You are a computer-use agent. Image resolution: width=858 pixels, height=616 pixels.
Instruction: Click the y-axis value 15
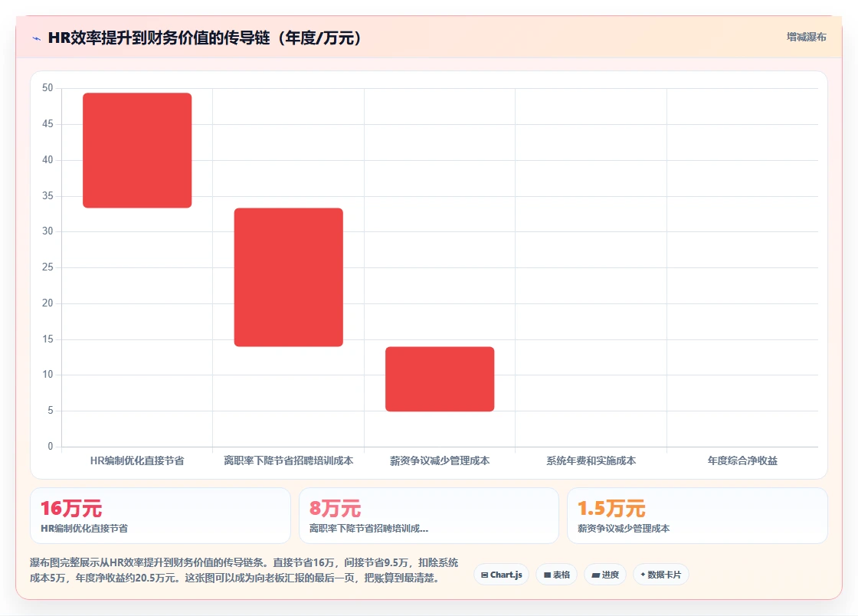47,339
